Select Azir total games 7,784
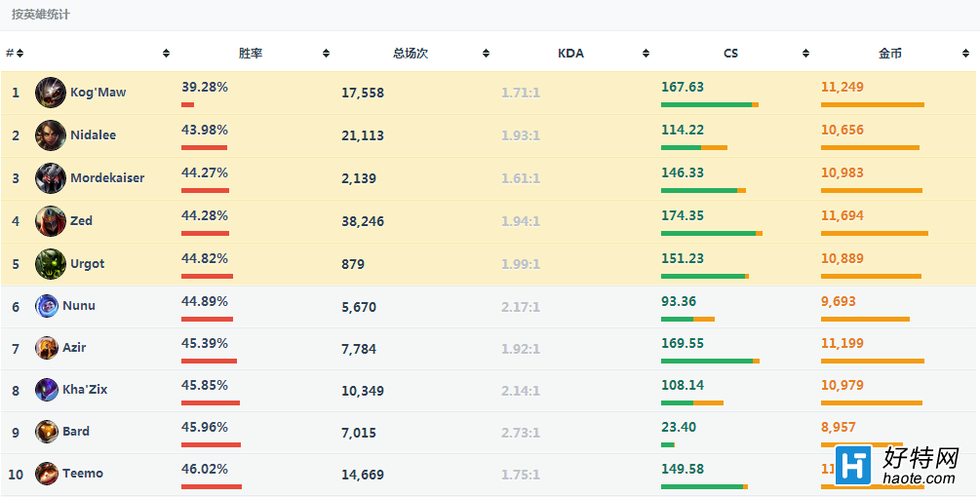 click(359, 349)
